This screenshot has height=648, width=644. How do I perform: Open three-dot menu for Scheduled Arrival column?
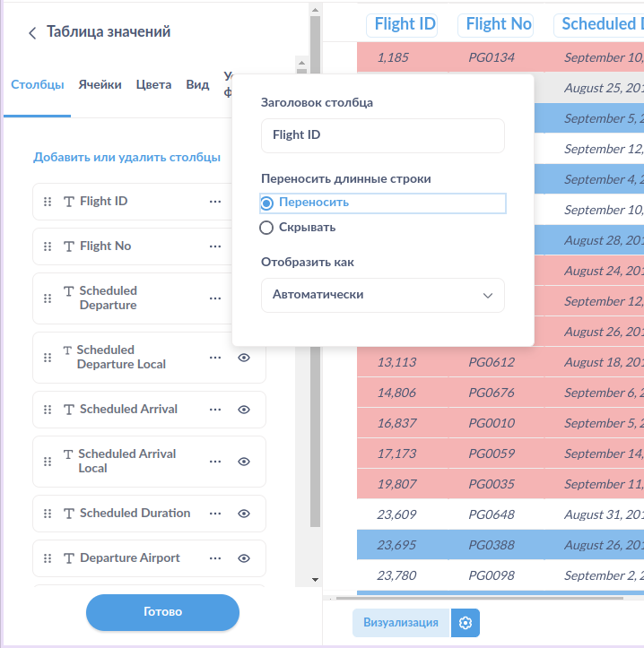click(215, 410)
